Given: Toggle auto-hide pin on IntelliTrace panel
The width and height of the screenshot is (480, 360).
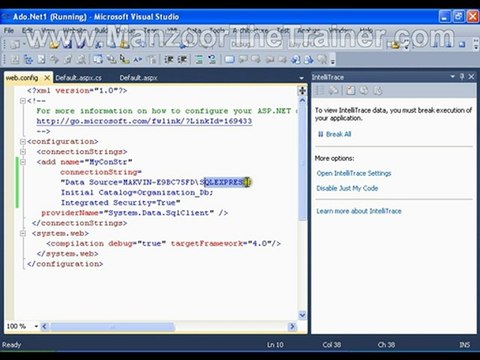Looking at the screenshot, I should click(462, 77).
